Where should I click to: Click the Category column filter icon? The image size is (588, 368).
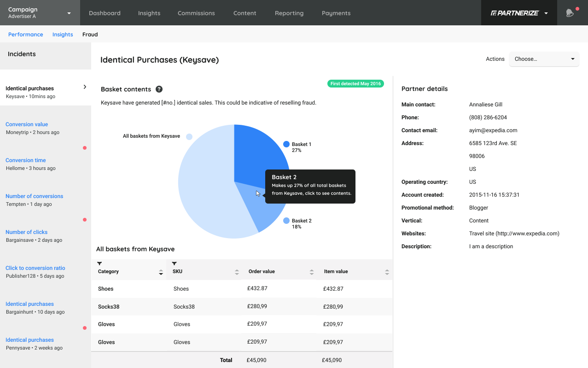(x=99, y=264)
